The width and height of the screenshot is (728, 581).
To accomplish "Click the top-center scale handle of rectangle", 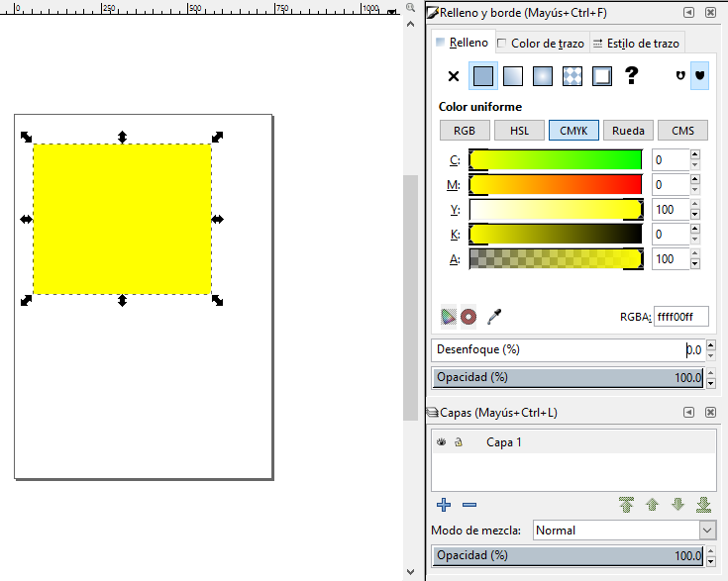I will [x=122, y=137].
